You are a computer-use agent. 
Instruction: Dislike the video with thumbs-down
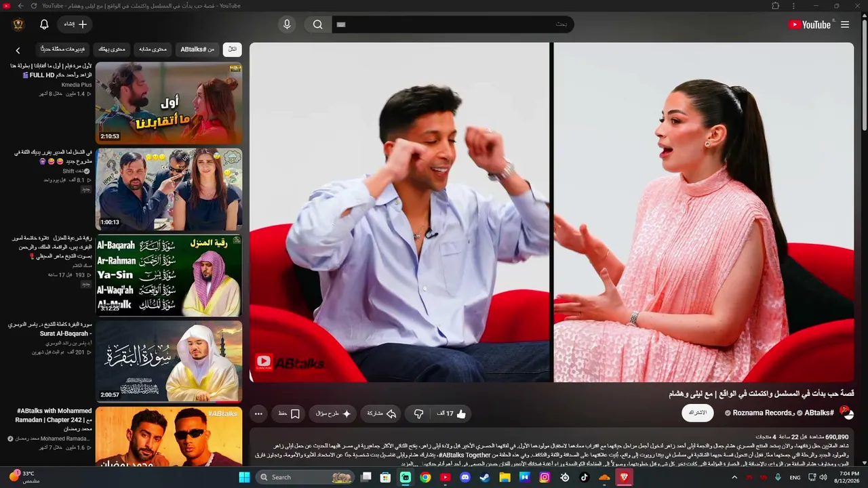418,413
